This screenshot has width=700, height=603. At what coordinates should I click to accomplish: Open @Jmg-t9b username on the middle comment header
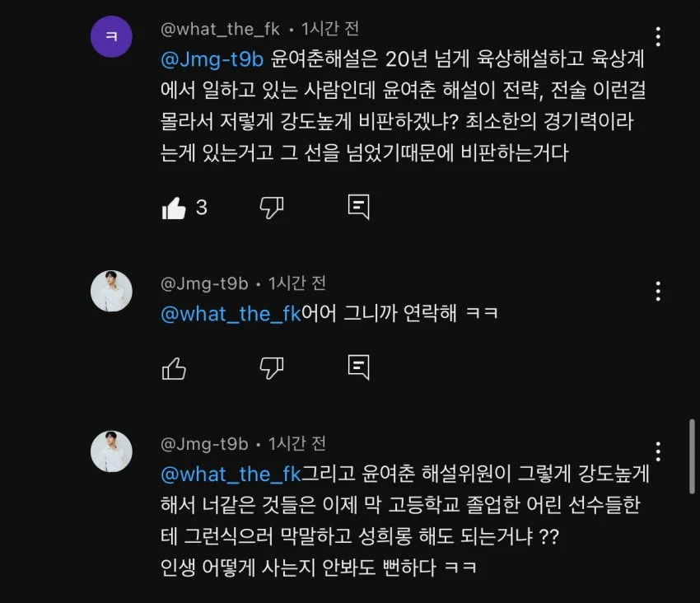tap(204, 283)
